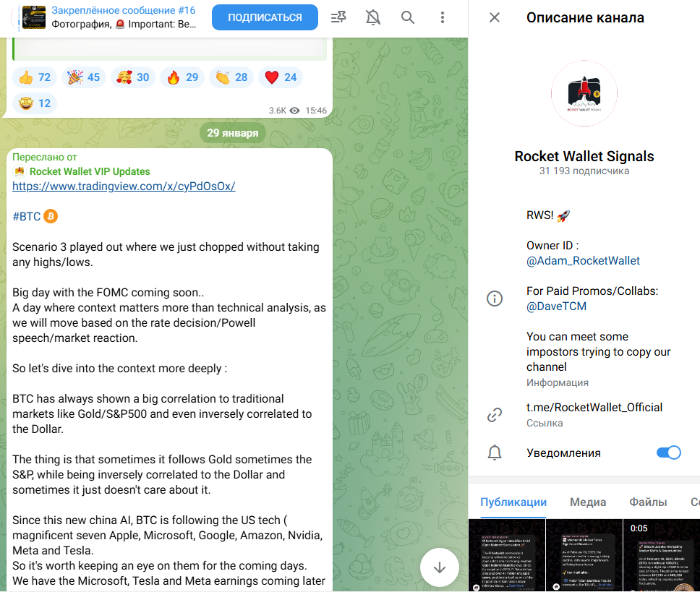Click the #BTC hashtag
This screenshot has width=700, height=592.
tap(26, 216)
